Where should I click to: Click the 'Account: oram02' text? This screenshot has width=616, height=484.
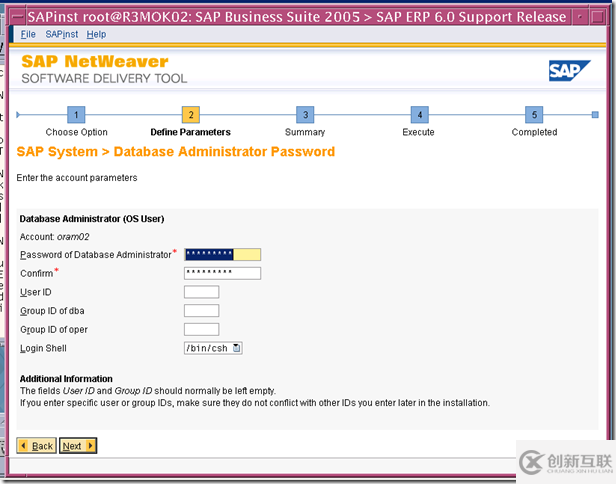tap(55, 237)
